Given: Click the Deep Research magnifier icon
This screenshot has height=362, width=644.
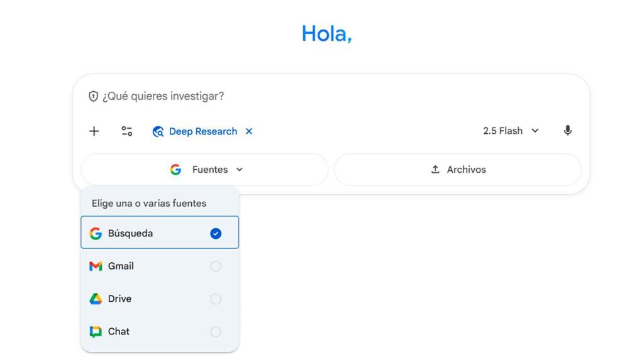Looking at the screenshot, I should pyautogui.click(x=158, y=131).
